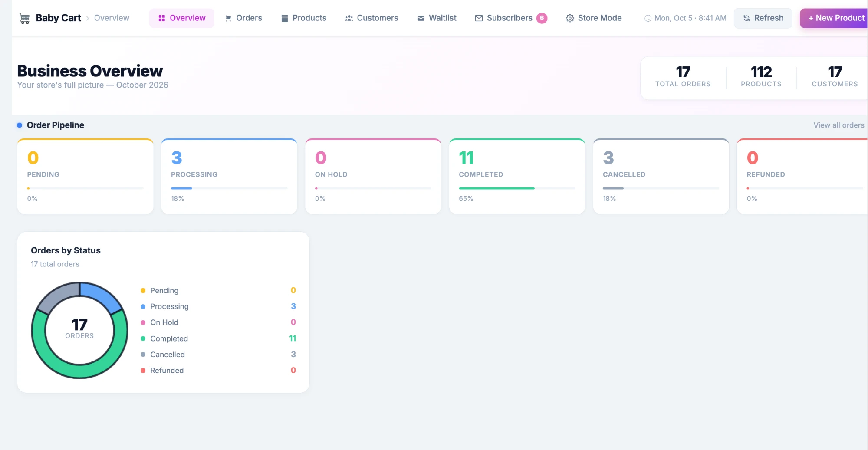Image resolution: width=868 pixels, height=450 pixels.
Task: Click the 17 Customers stat
Action: (x=835, y=76)
